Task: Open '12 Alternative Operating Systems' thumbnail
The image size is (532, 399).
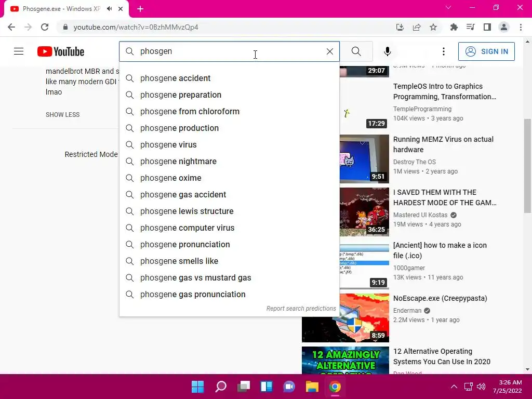Action: pos(345,360)
